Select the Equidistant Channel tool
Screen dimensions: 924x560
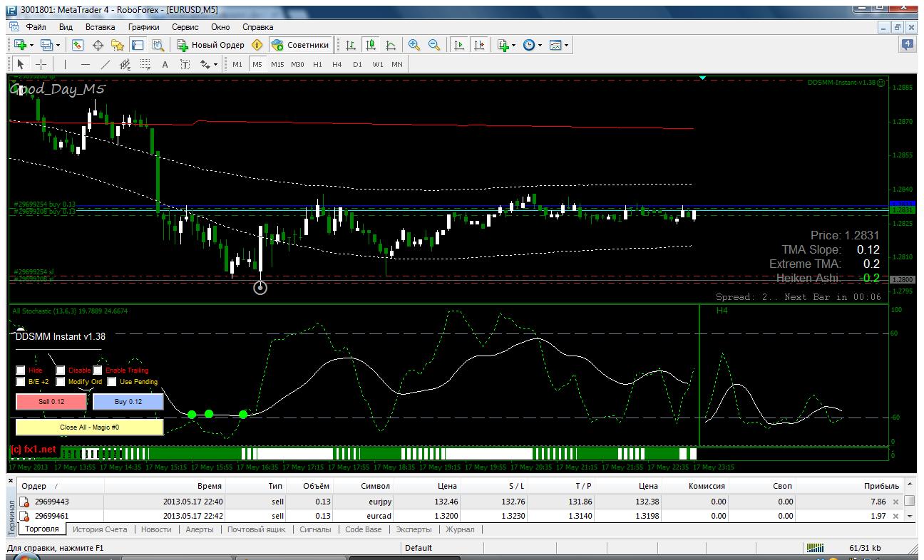(x=125, y=64)
